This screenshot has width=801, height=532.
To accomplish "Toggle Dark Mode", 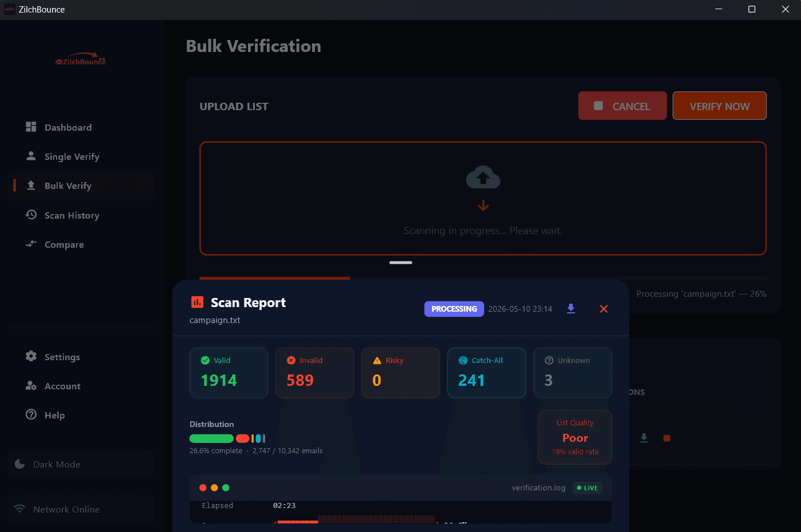I will click(81, 464).
